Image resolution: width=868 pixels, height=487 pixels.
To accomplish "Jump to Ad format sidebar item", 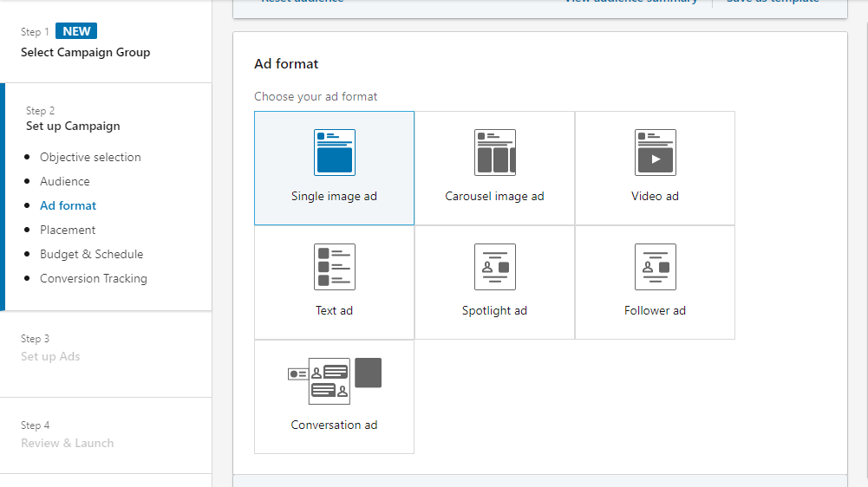I will pyautogui.click(x=69, y=206).
